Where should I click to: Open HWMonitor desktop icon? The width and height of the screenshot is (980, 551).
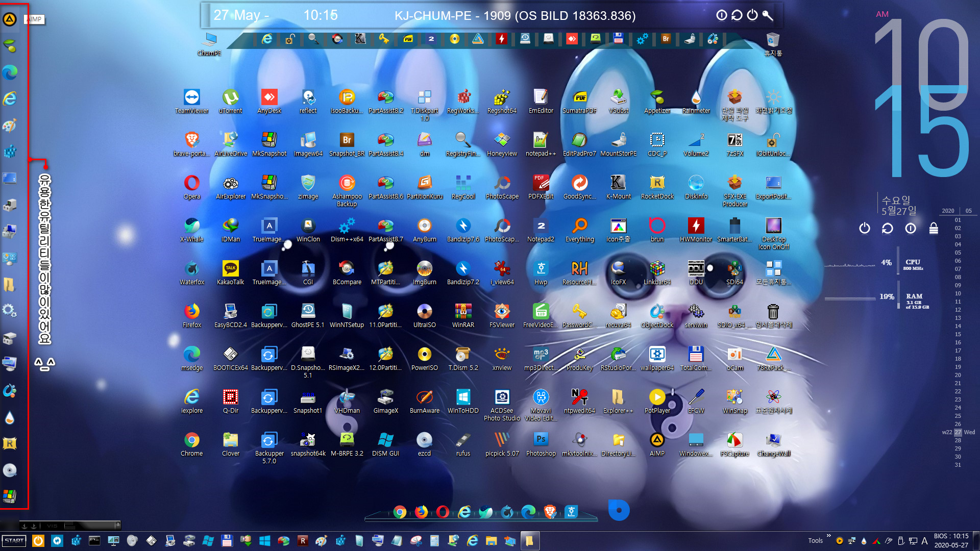coord(696,230)
